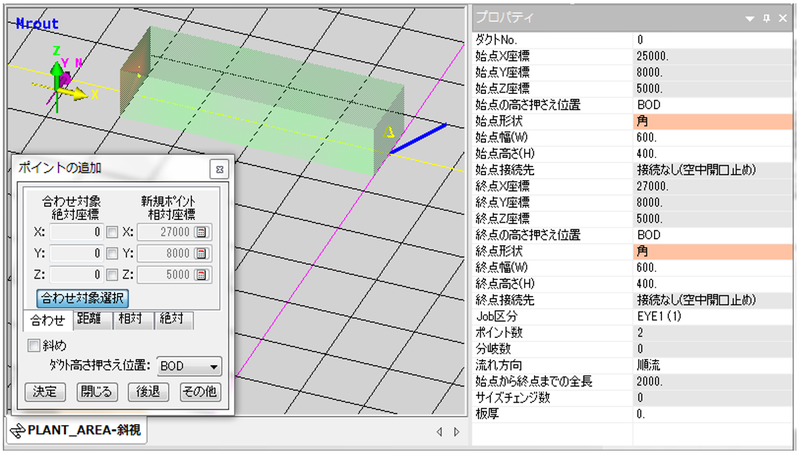
Task: Click the 始点幅(W) value 600 field
Action: [714, 137]
